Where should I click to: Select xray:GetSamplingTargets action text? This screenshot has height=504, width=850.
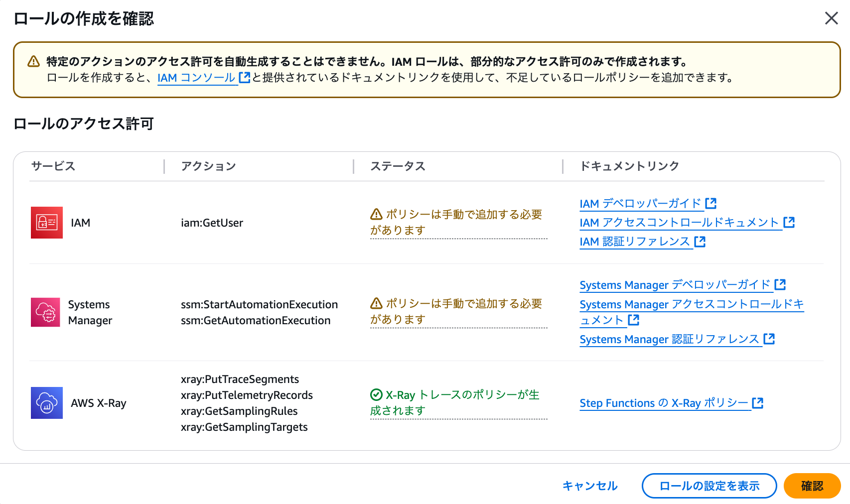244,427
